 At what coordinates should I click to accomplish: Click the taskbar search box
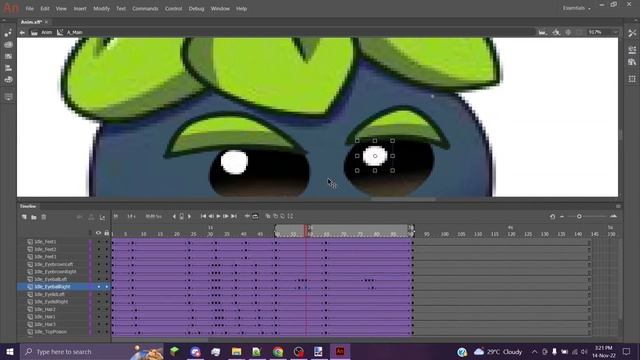click(91, 351)
